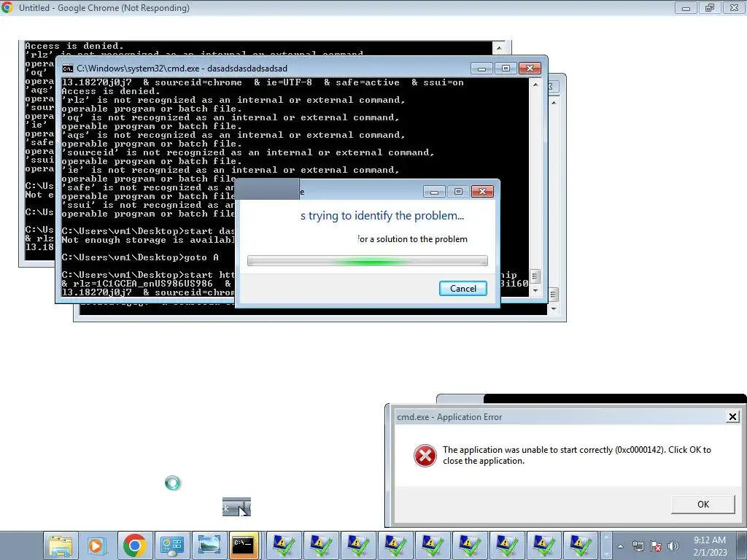Open the clock showing 9:12 AM
This screenshot has height=560, width=747.
(x=710, y=545)
